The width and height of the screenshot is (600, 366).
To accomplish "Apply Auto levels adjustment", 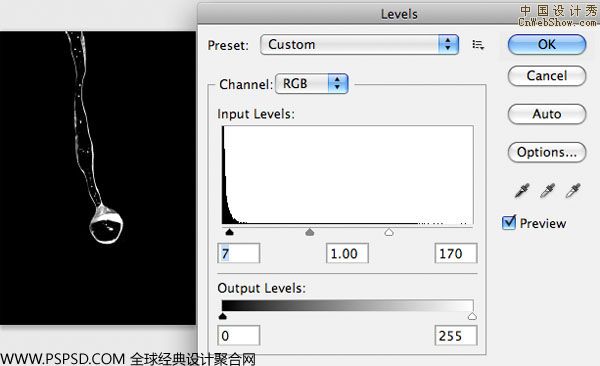I will pyautogui.click(x=547, y=114).
